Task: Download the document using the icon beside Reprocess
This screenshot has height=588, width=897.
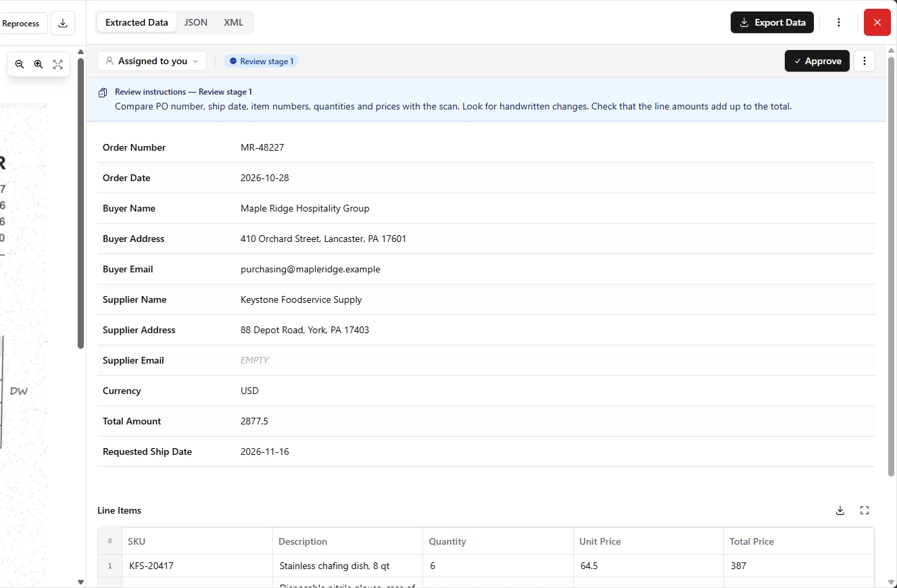Action: (x=63, y=23)
